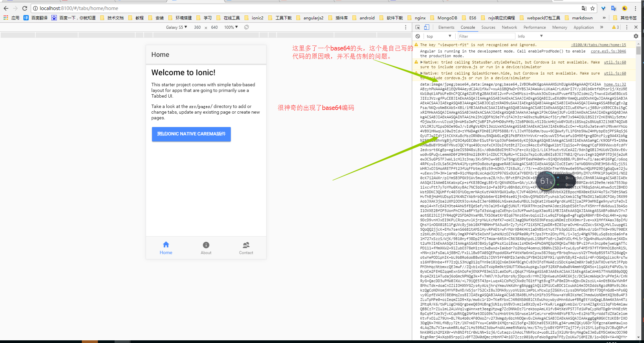
Task: Open the 教程 bookmark folder
Action: coord(136,18)
